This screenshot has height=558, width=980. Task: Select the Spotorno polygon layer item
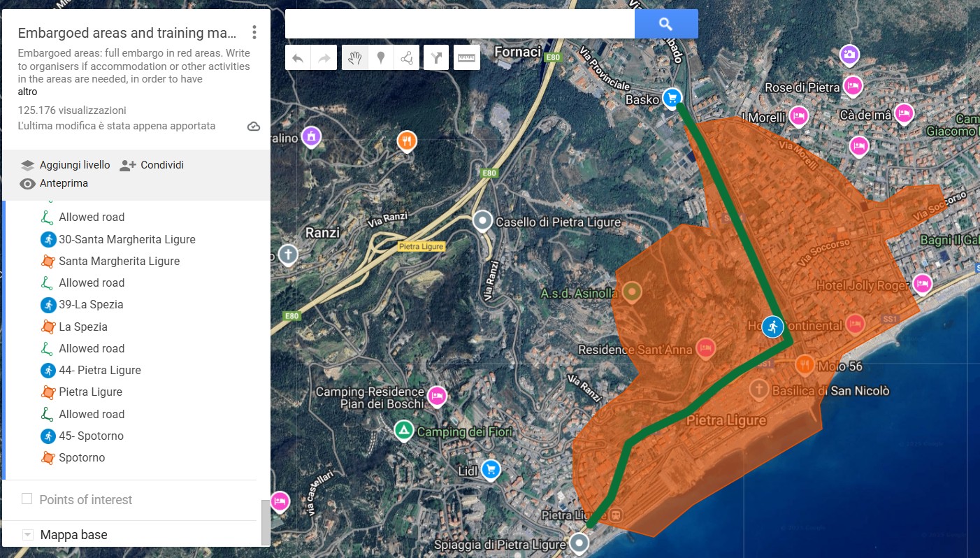(82, 457)
